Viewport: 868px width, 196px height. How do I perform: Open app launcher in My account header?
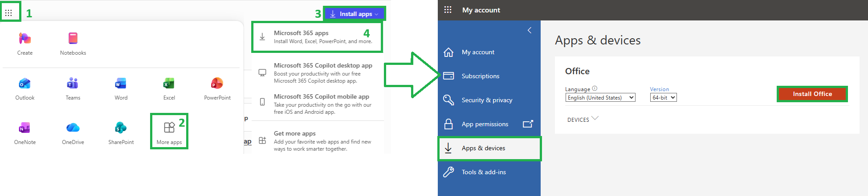click(448, 10)
